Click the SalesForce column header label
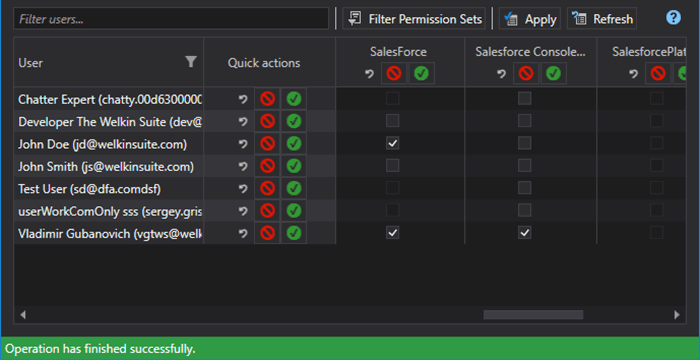This screenshot has width=700, height=360. 398,52
